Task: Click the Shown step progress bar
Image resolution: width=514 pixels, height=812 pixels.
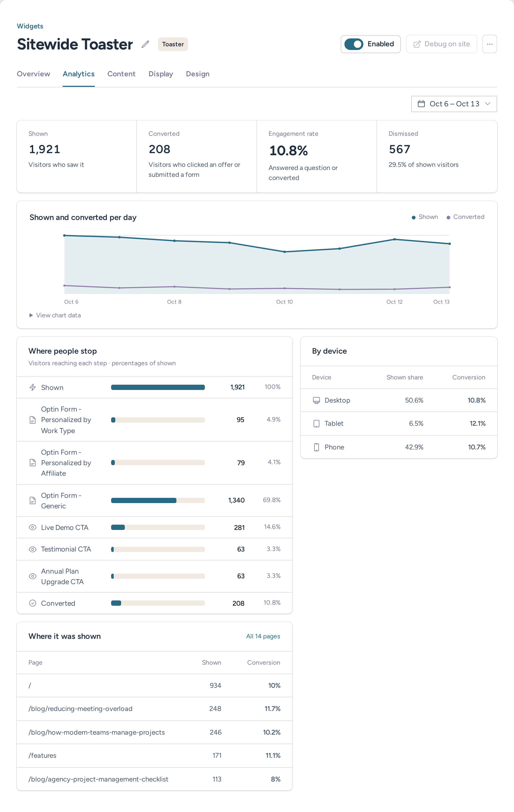Action: tap(158, 387)
